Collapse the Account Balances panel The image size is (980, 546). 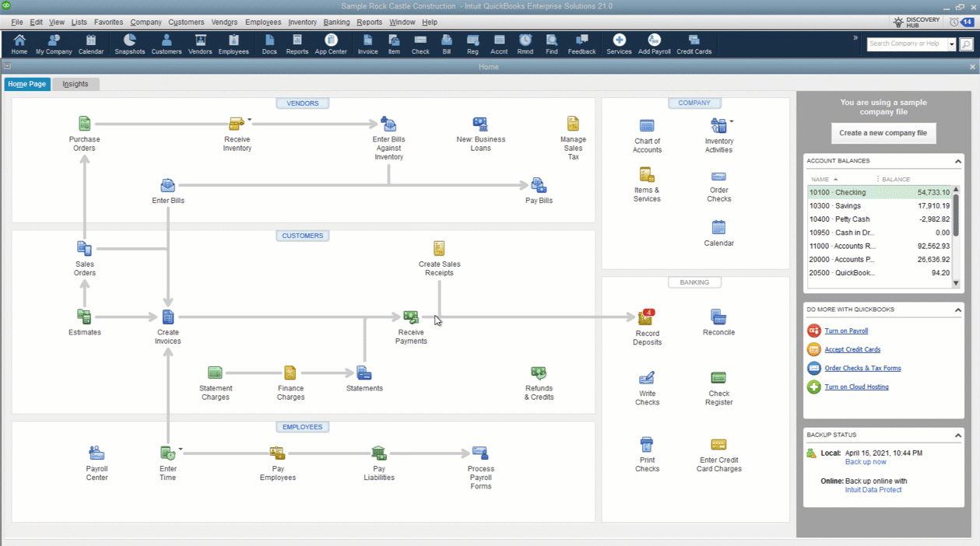point(957,161)
